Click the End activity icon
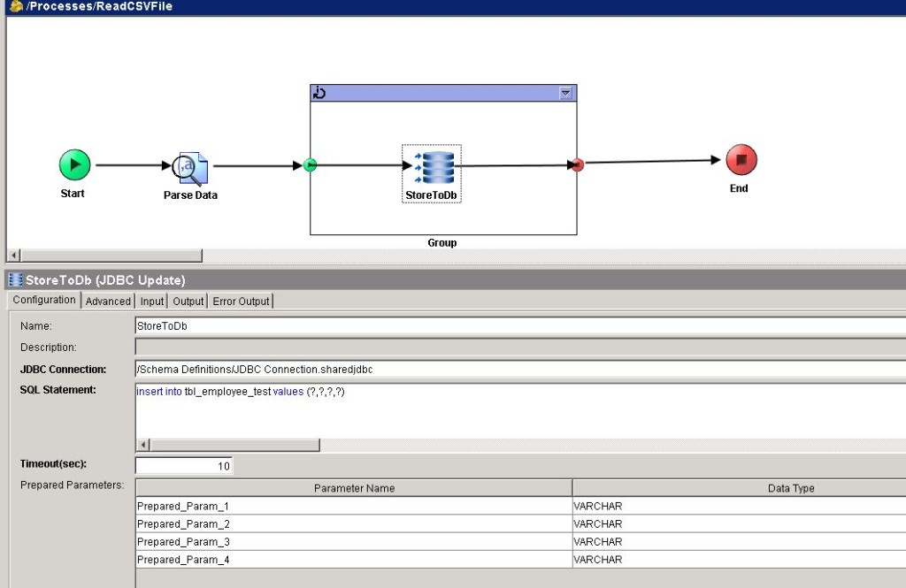This screenshot has height=588, width=906. (740, 159)
